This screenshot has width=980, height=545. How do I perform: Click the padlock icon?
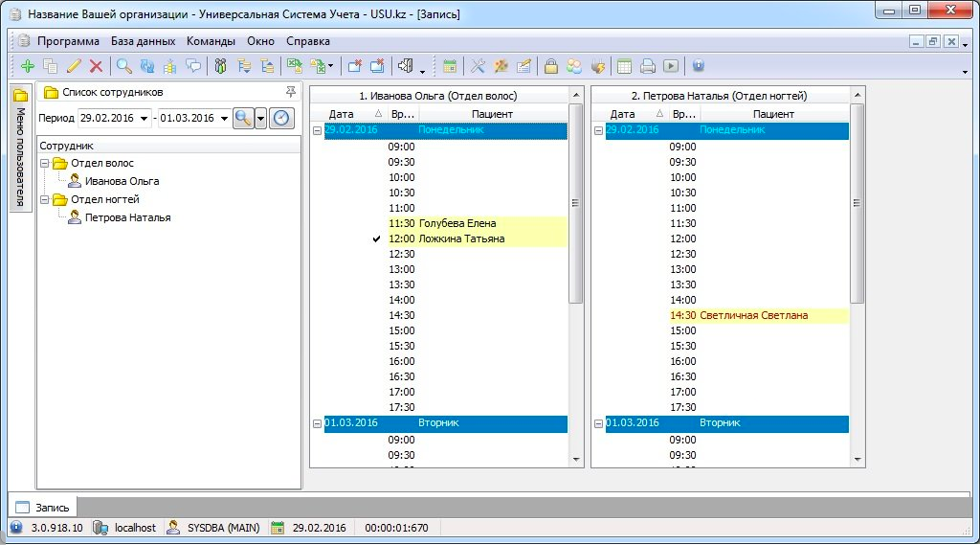550,66
